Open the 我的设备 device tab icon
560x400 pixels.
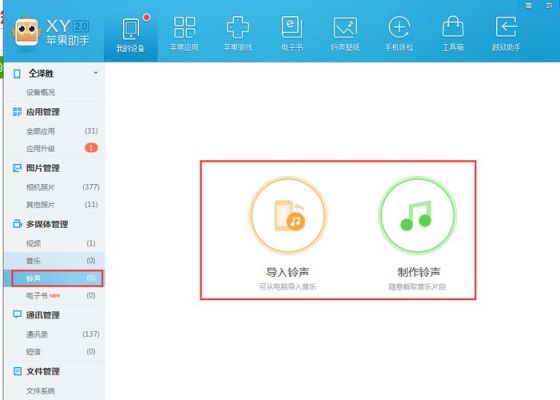(131, 29)
